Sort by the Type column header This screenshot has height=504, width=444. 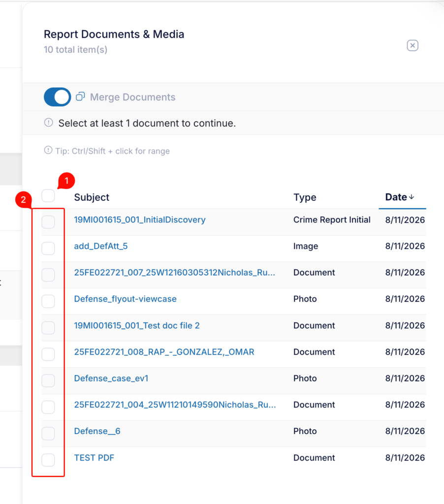305,197
